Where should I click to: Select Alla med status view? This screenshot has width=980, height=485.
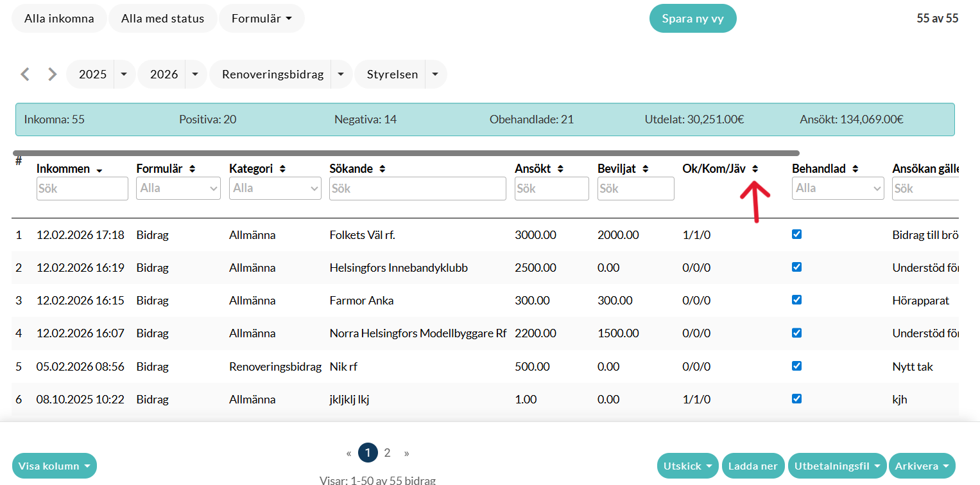[x=162, y=19]
